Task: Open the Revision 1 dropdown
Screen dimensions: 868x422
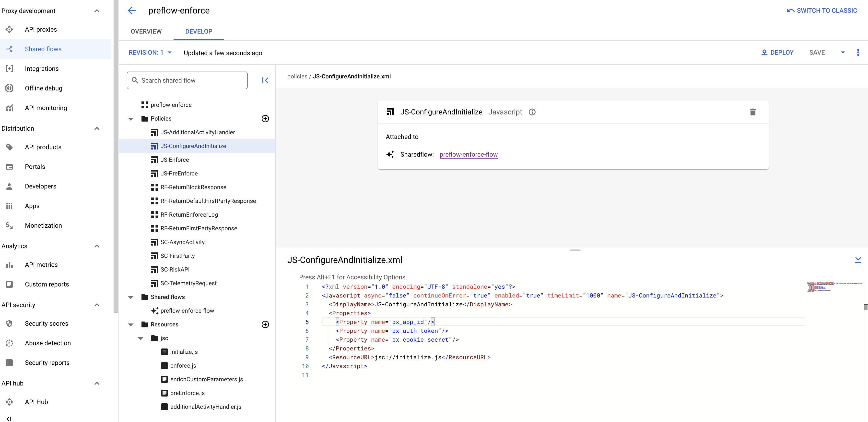Action: coord(150,52)
